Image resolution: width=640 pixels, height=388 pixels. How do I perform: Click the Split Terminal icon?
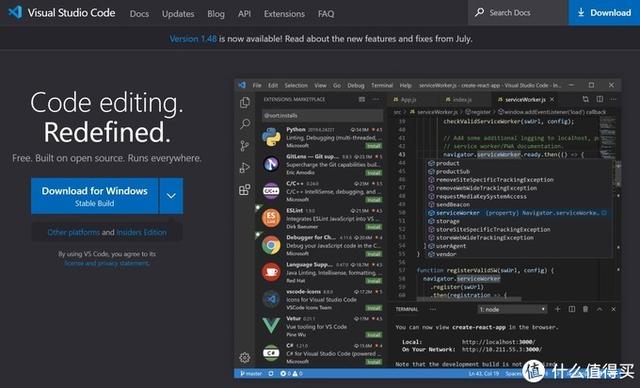[x=572, y=309]
